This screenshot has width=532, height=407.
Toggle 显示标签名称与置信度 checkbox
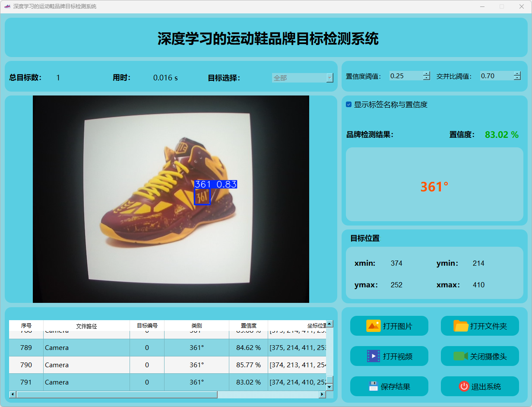click(x=348, y=105)
